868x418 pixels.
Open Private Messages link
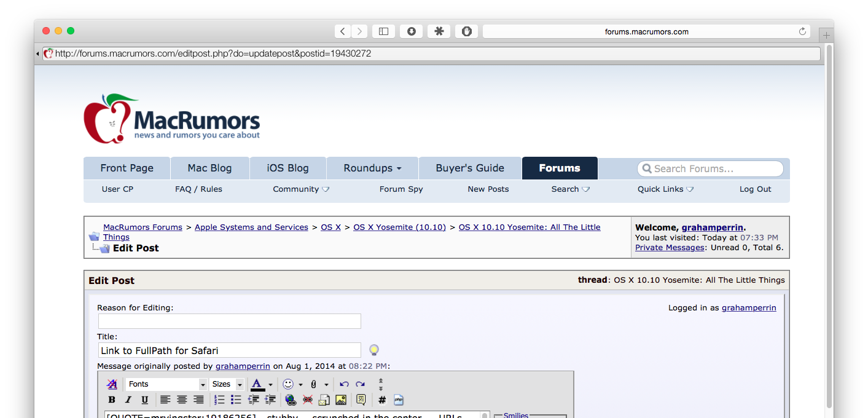click(670, 248)
